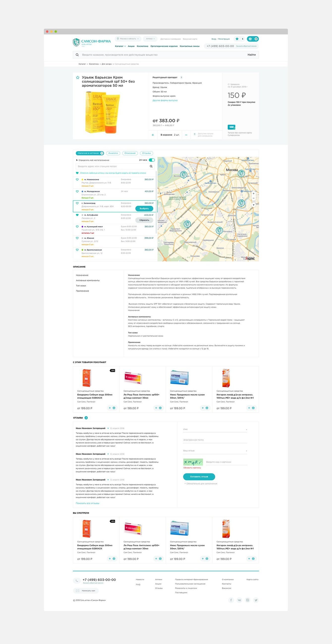The image size is (332, 644).
Task: Jump to Активные компоненты in description sidebar
Action: pyautogui.click(x=88, y=280)
